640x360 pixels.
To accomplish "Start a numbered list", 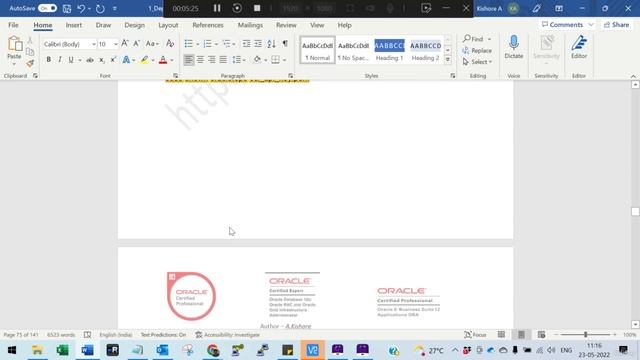I will 207,43.
